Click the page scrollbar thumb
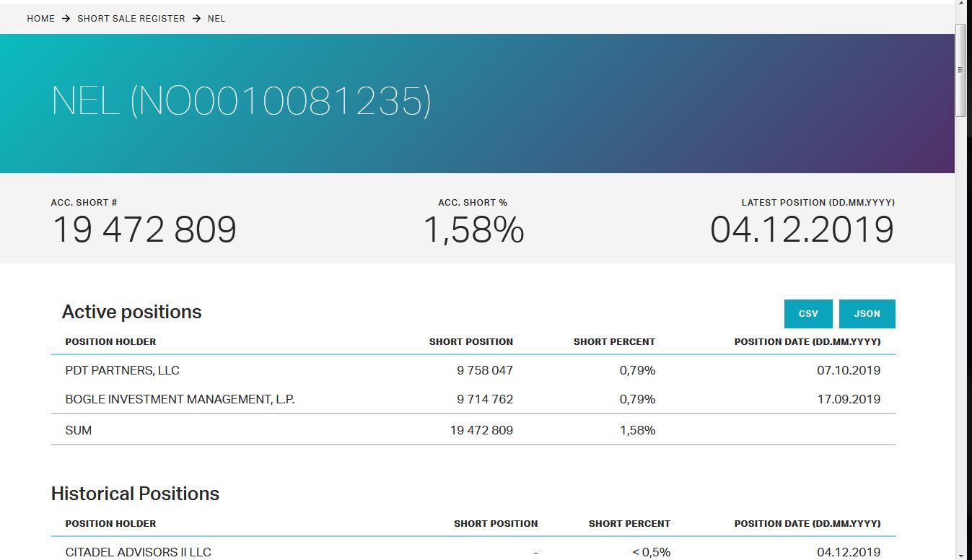This screenshot has height=560, width=972. coord(960,70)
